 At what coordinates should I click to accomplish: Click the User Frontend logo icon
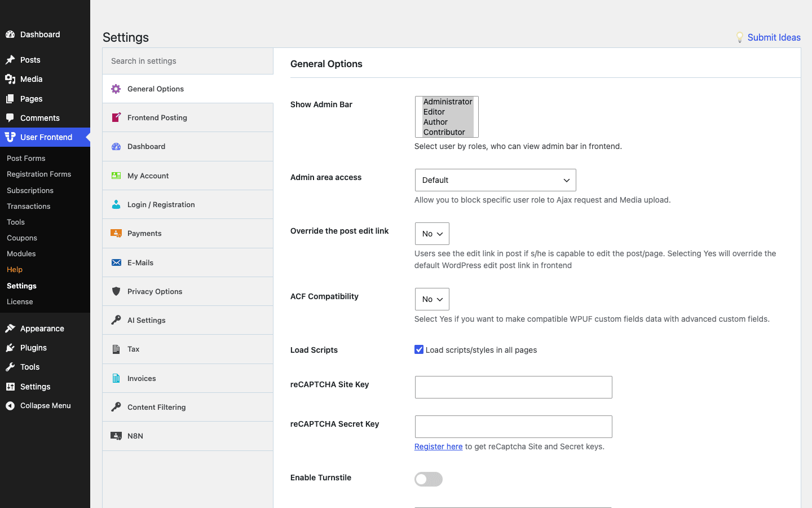click(x=10, y=137)
